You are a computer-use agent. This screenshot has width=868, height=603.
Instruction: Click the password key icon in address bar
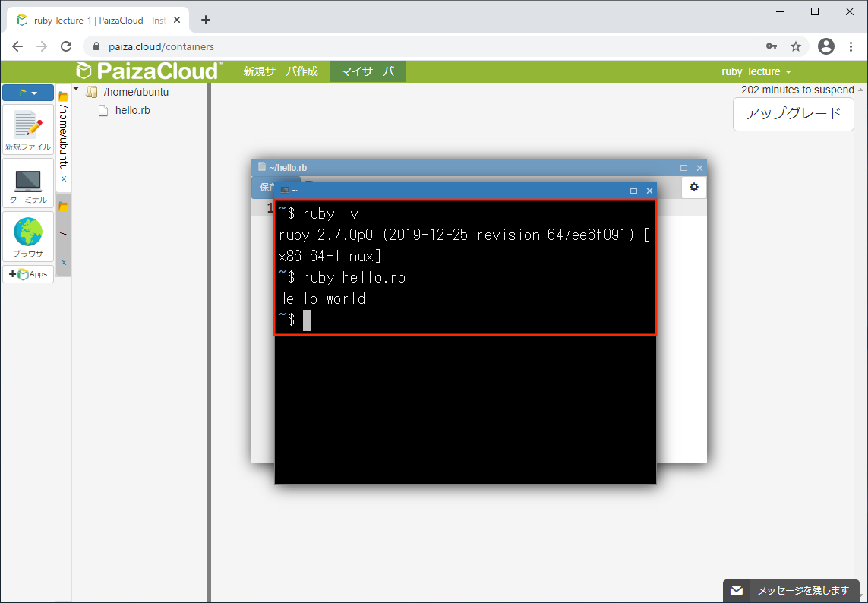point(772,46)
